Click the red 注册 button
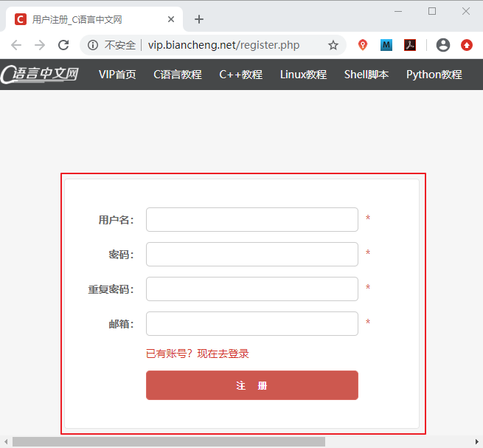 point(252,385)
